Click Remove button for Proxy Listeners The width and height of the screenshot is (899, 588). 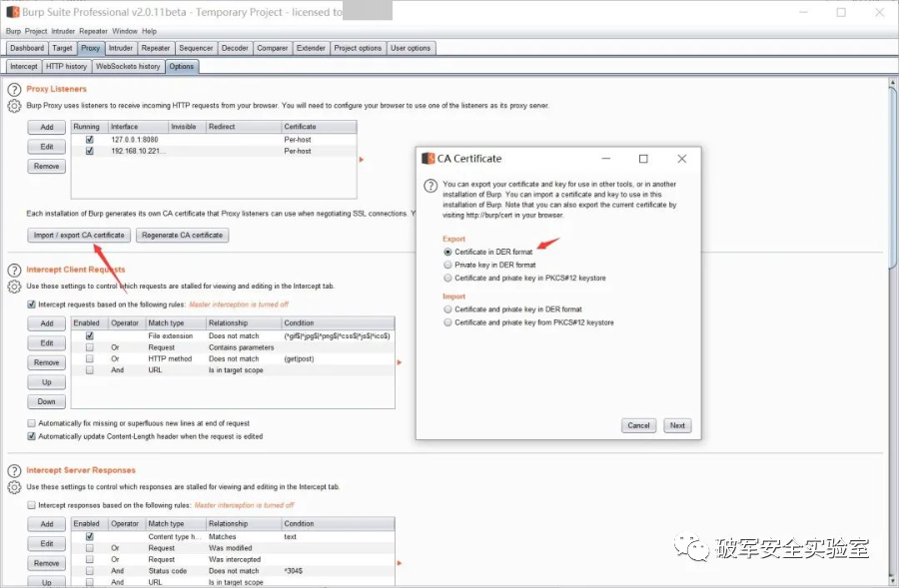tap(46, 166)
